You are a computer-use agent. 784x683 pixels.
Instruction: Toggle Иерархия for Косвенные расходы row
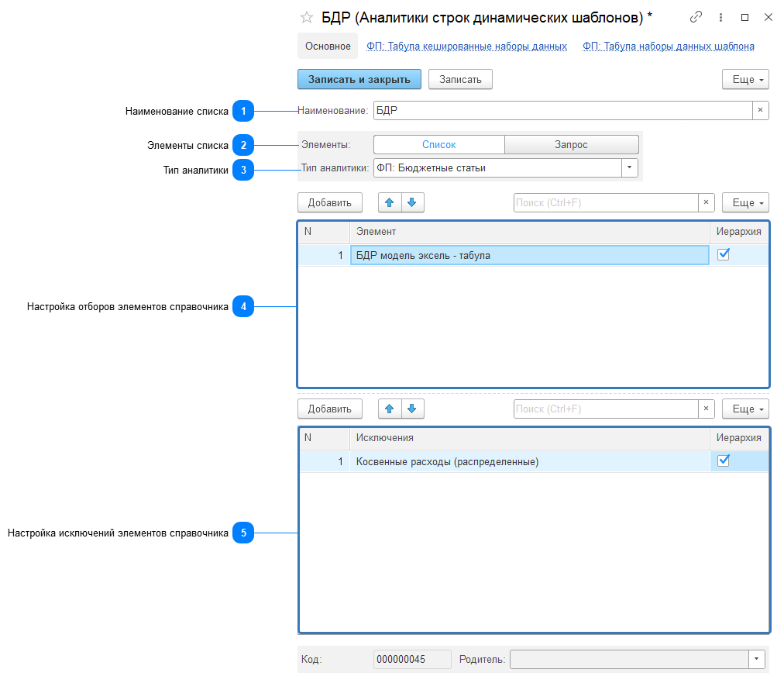click(x=723, y=461)
